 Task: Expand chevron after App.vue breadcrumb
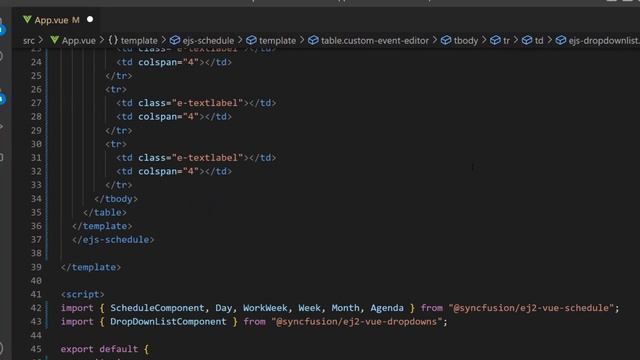[102, 40]
